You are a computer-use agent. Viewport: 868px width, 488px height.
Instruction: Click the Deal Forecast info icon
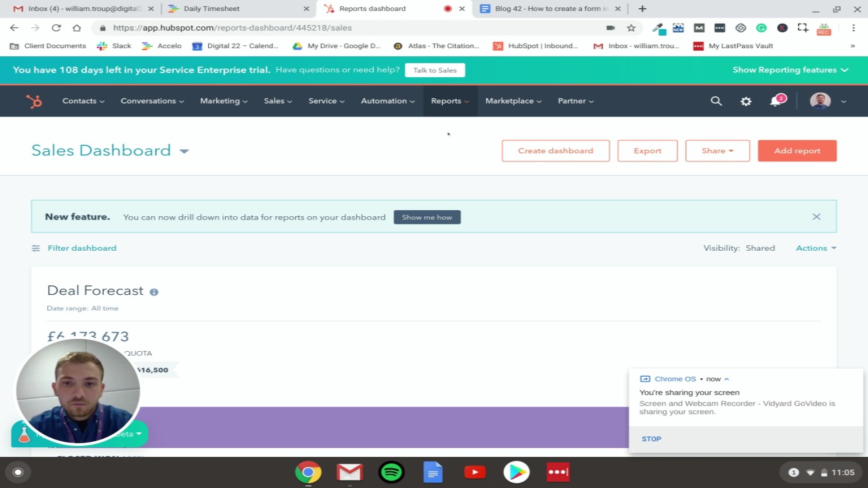tap(153, 291)
